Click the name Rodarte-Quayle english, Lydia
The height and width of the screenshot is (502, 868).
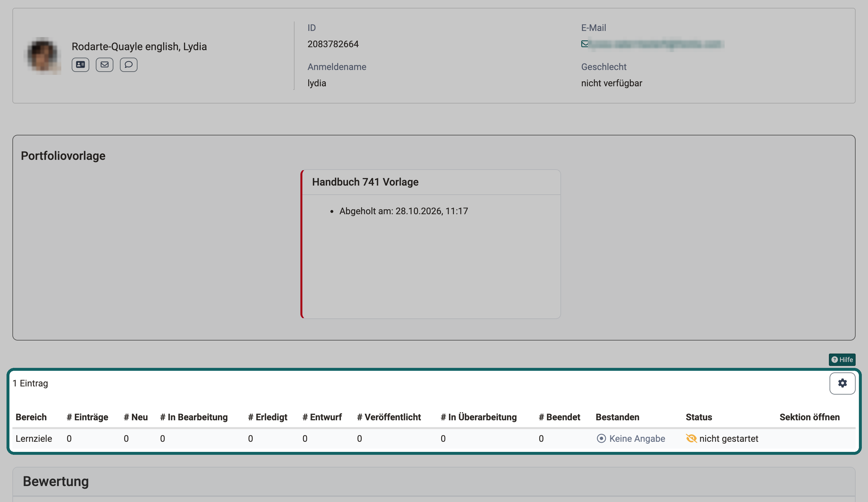pos(139,46)
